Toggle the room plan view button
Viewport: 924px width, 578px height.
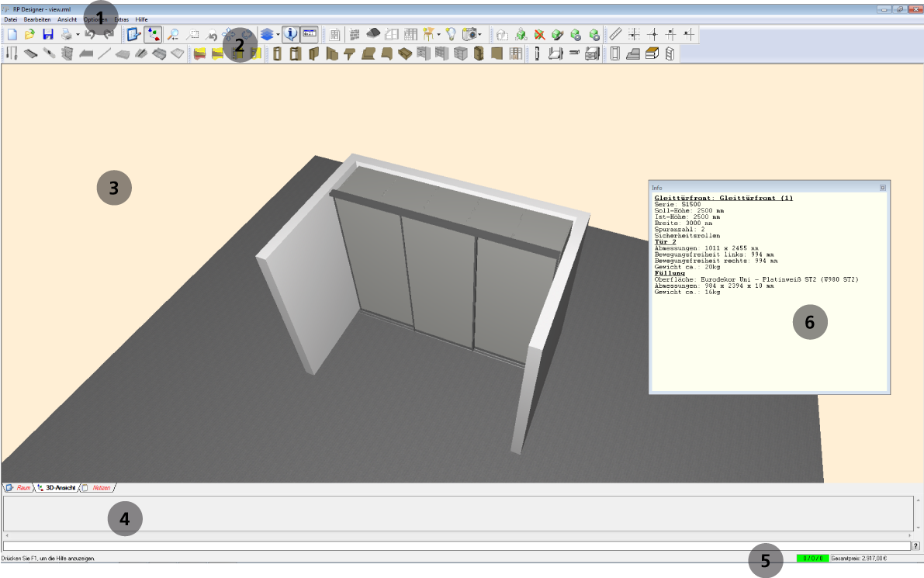point(133,34)
